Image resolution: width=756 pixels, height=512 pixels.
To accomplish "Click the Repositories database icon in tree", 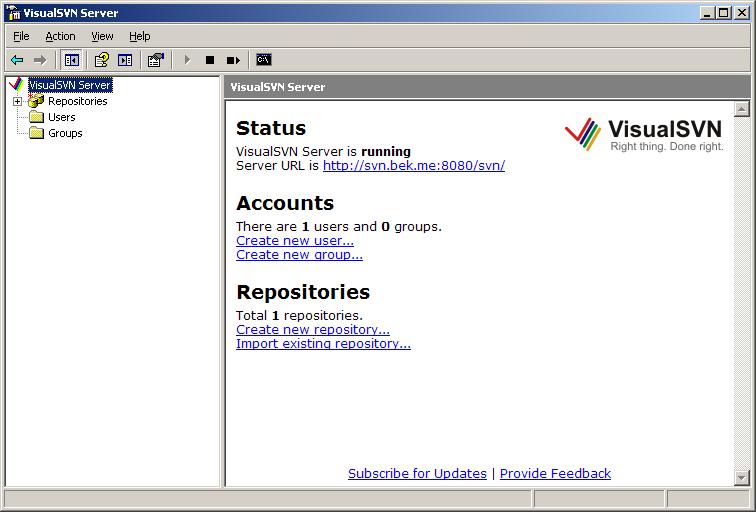I will [x=36, y=101].
